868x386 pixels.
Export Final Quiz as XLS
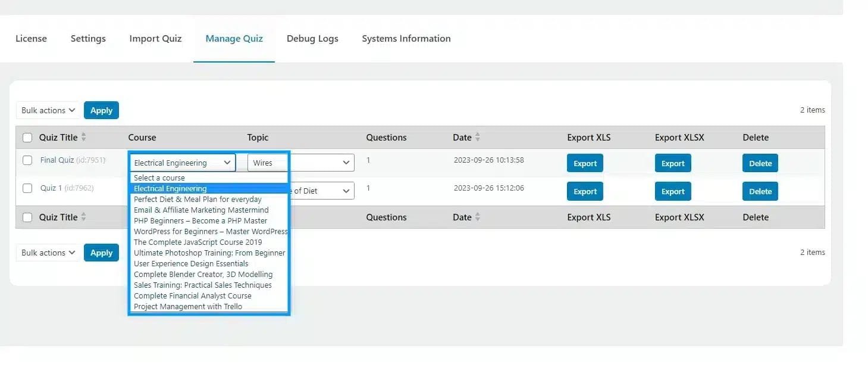click(585, 163)
